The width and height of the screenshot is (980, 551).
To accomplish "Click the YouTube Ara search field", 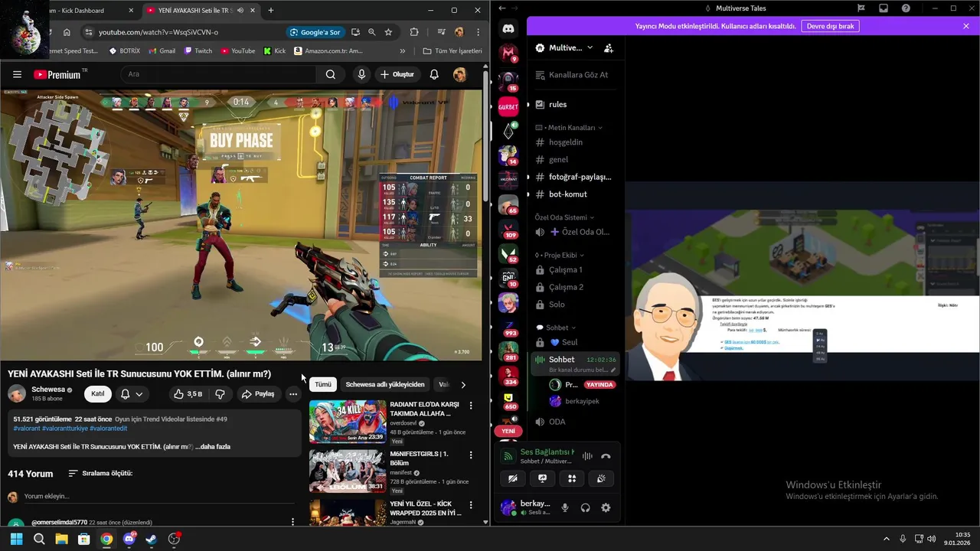I will (x=218, y=74).
